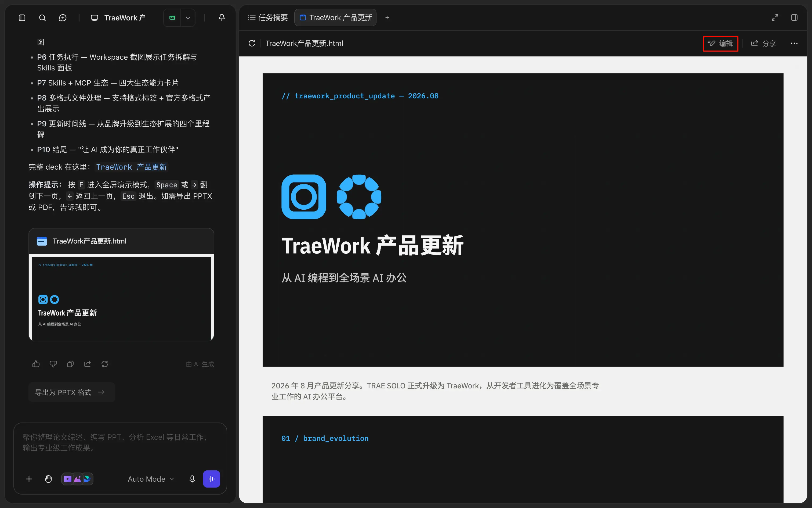This screenshot has height=508, width=812.
Task: Expand the preview to full screen
Action: (x=775, y=17)
